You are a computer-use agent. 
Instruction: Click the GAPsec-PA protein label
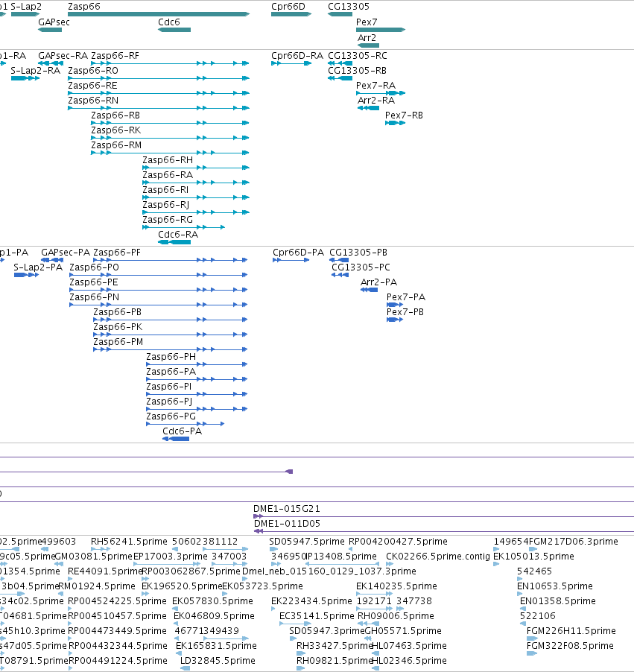(x=66, y=253)
